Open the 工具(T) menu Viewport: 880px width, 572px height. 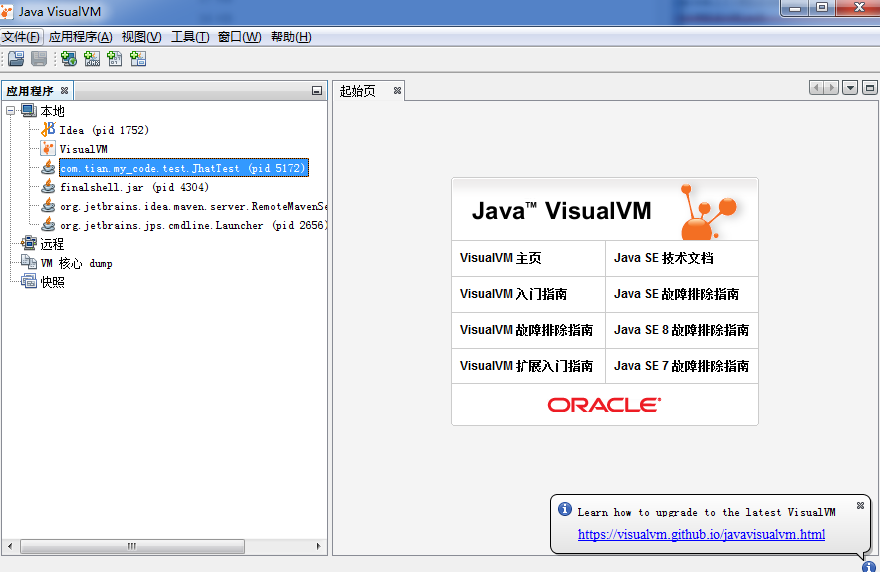point(190,37)
